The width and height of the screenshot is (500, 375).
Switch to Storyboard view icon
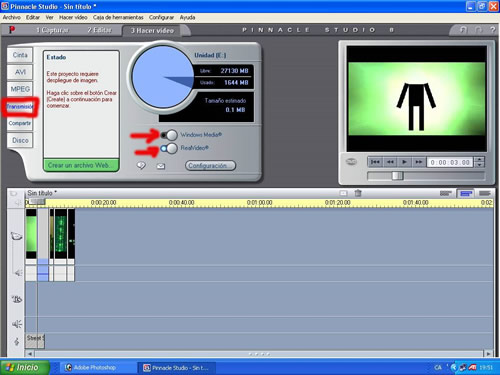446,193
